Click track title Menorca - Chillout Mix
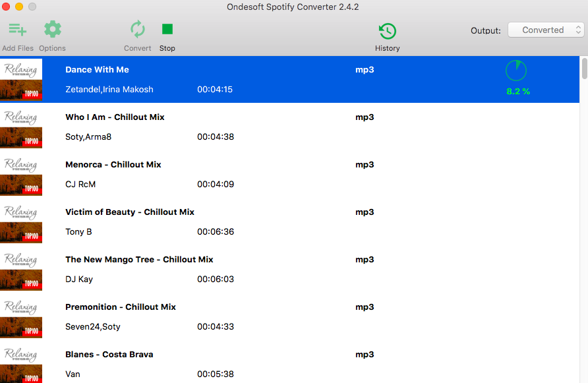The height and width of the screenshot is (383, 588). [x=113, y=165]
